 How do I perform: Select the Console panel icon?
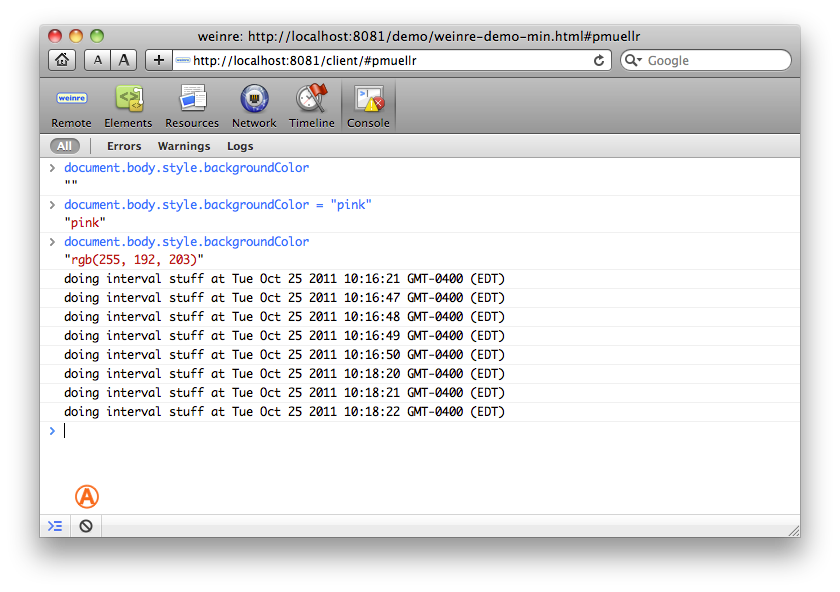click(368, 107)
